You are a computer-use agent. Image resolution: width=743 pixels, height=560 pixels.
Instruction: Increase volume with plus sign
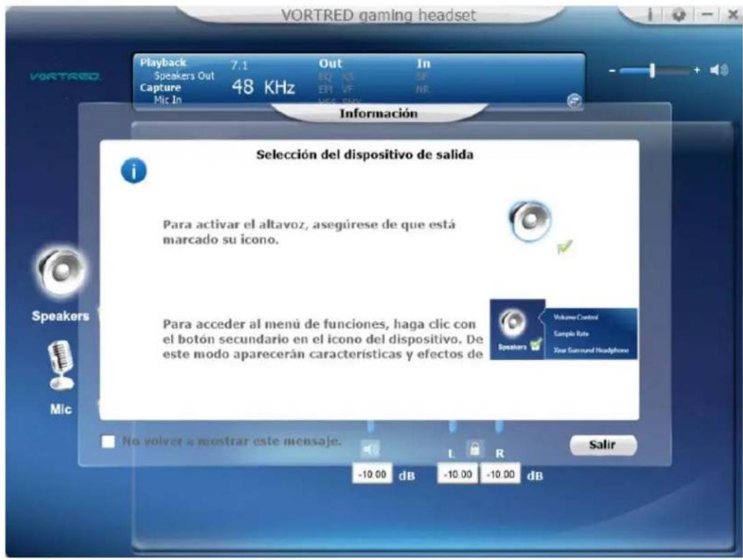(x=697, y=70)
